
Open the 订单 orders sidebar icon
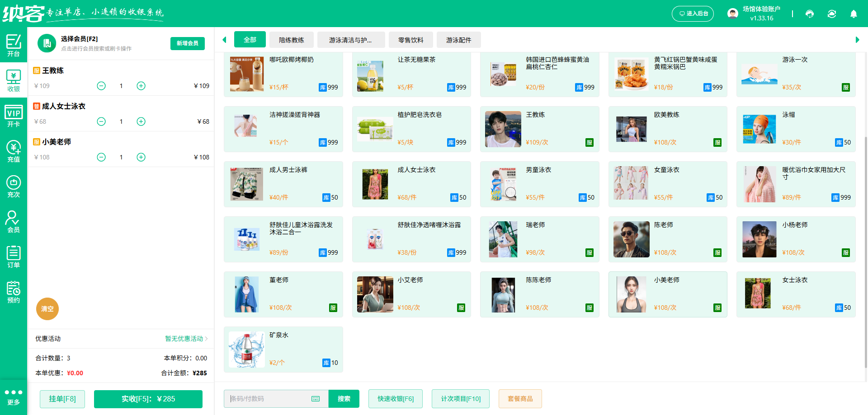click(x=14, y=256)
